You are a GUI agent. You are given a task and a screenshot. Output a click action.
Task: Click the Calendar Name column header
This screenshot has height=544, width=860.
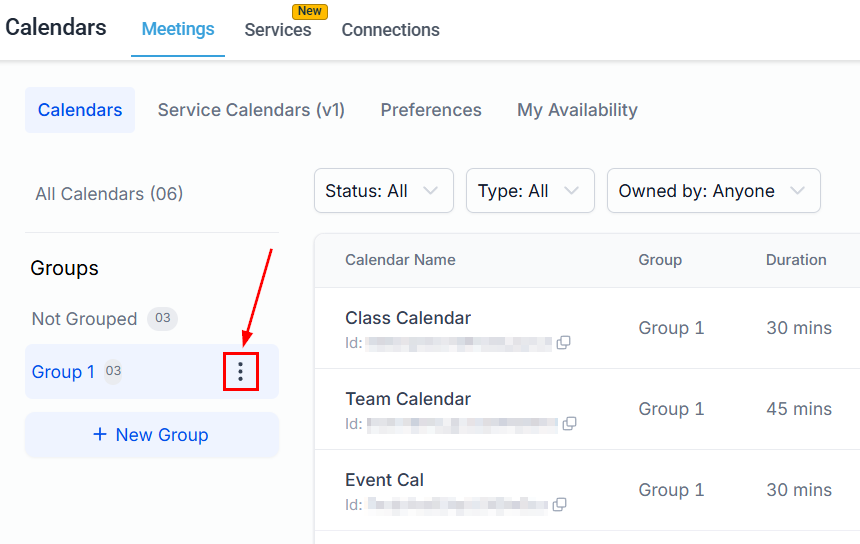click(x=400, y=260)
